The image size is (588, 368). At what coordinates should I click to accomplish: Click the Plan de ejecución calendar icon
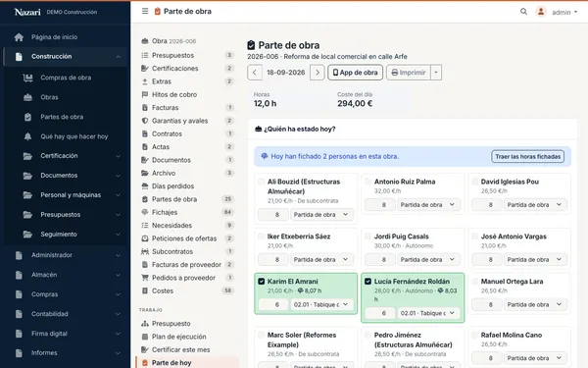point(145,337)
